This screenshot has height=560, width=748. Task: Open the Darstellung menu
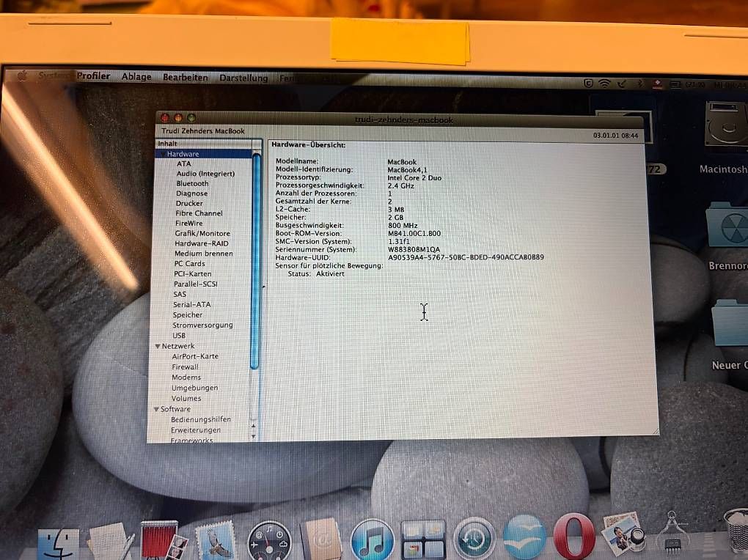coord(243,78)
